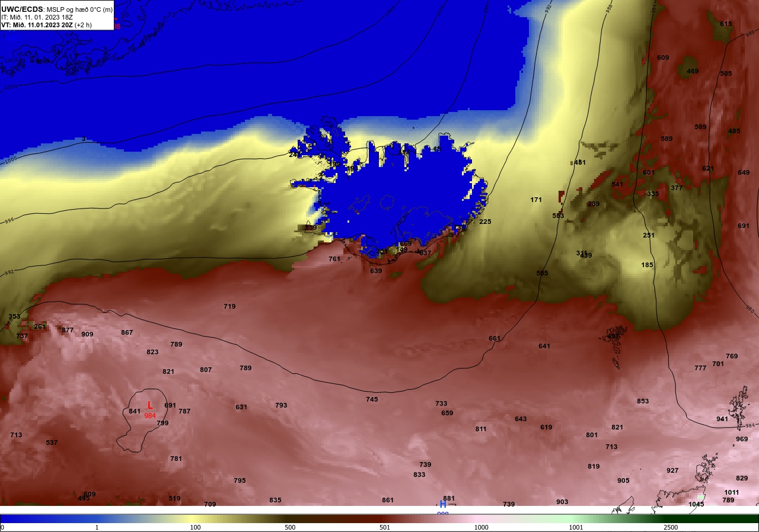Click the height value 823

(152, 352)
